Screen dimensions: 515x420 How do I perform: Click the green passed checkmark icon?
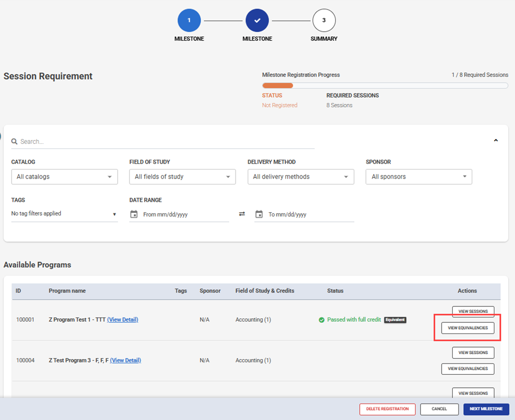pos(322,320)
